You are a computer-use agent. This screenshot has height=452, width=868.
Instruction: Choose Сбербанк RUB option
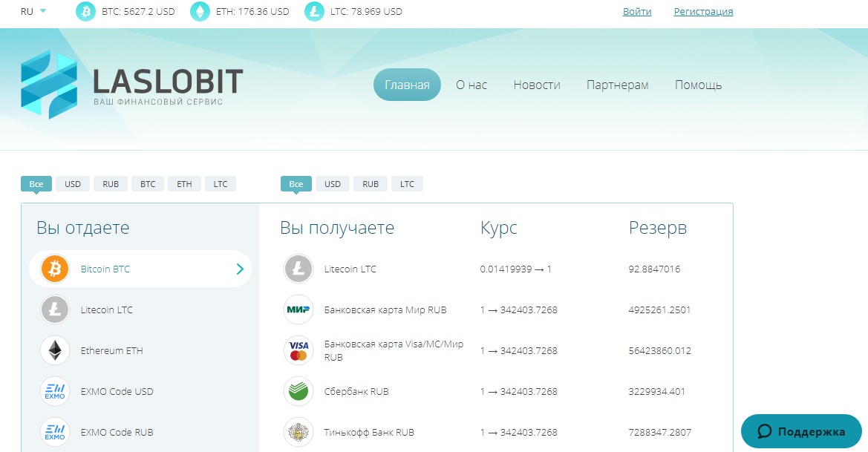click(356, 392)
